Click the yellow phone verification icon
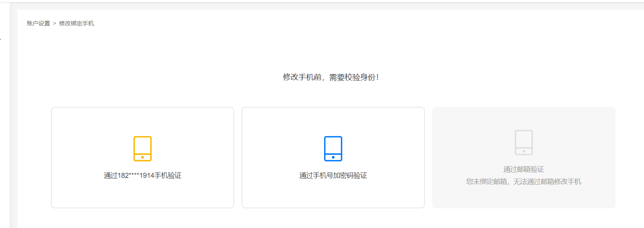Screen dimensions: 644x228 [142, 149]
